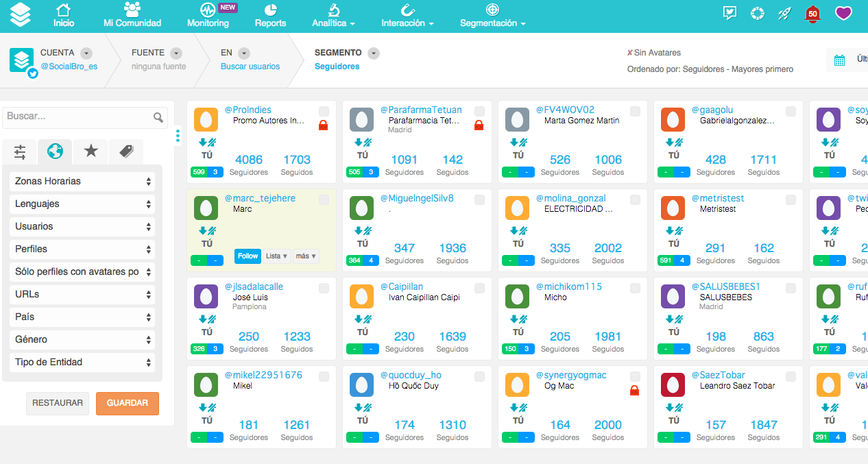Click Buscar usuarios link
The width and height of the screenshot is (868, 464).
click(250, 66)
